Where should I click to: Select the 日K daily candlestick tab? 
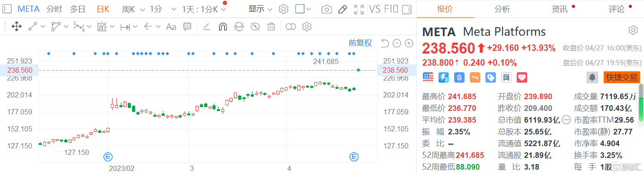click(103, 9)
